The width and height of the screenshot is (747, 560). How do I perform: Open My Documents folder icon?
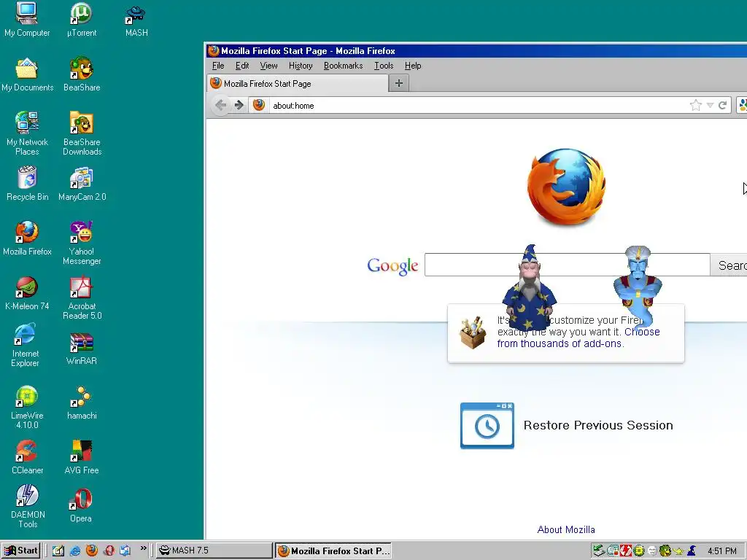coord(27,74)
